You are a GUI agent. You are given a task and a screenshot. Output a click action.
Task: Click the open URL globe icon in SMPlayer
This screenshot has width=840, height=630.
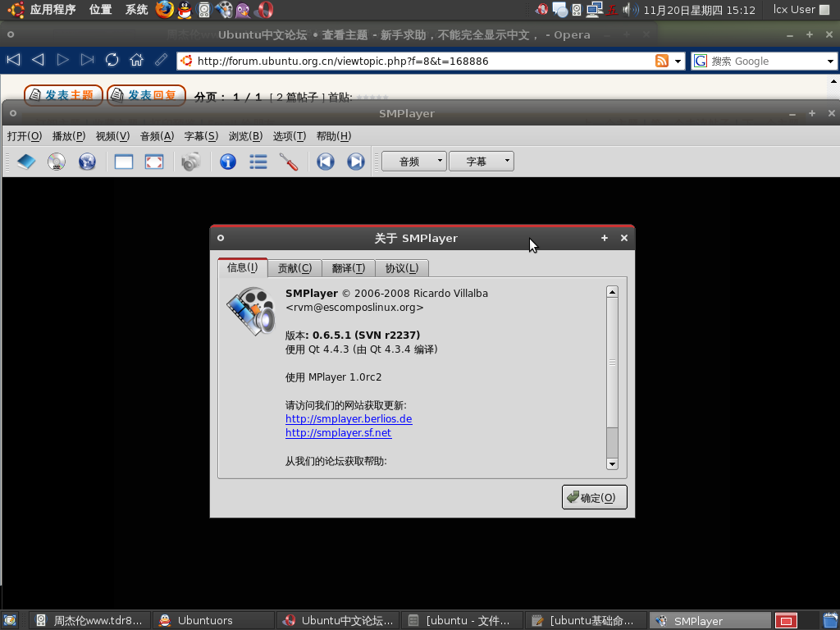87,162
